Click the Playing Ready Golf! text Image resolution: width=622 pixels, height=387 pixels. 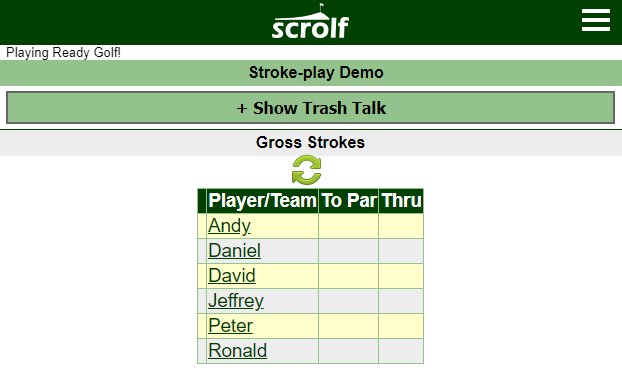coord(63,52)
